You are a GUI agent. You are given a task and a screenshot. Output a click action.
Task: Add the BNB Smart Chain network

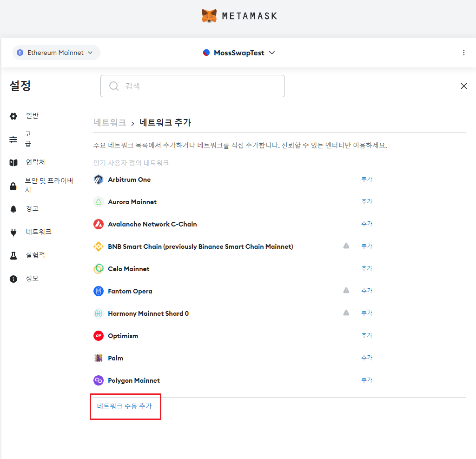(367, 246)
